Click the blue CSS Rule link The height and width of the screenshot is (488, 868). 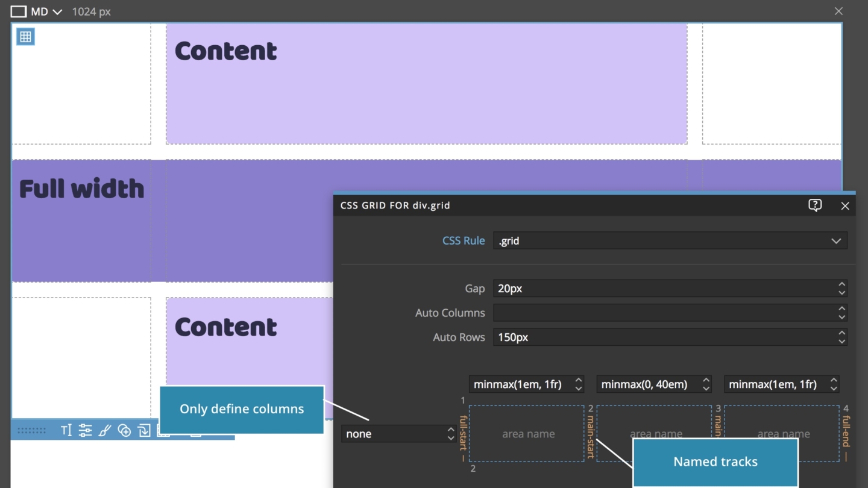pos(464,240)
